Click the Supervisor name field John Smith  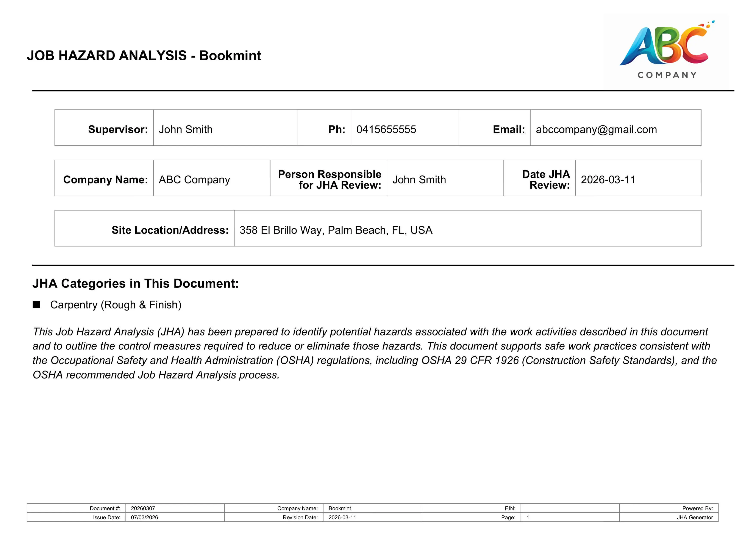pos(186,129)
